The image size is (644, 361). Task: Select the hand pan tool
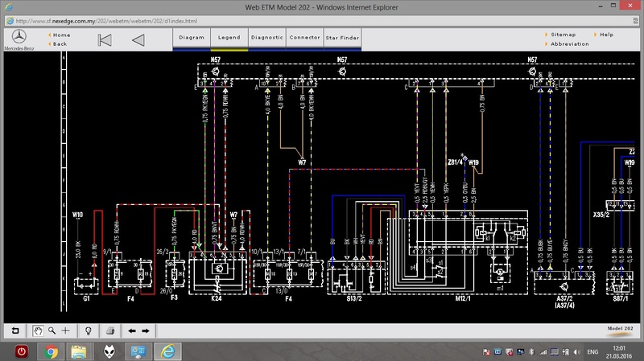click(37, 330)
